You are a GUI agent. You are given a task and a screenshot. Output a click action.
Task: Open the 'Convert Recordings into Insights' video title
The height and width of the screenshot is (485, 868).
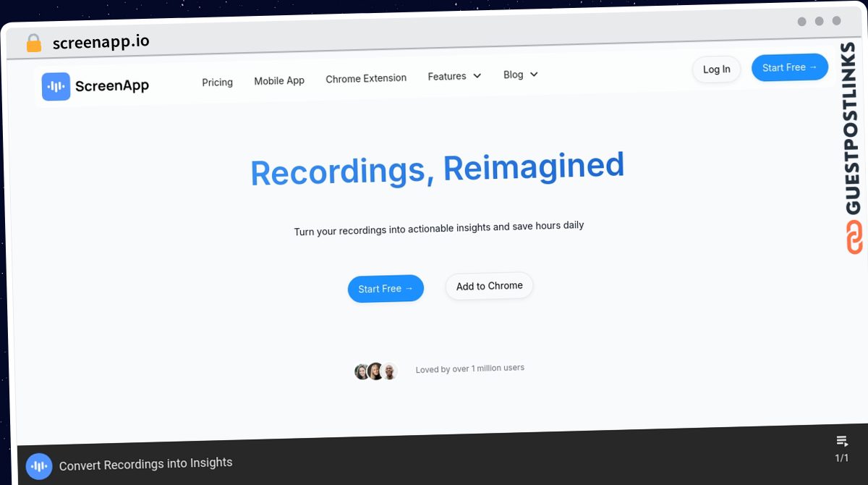coord(146,464)
